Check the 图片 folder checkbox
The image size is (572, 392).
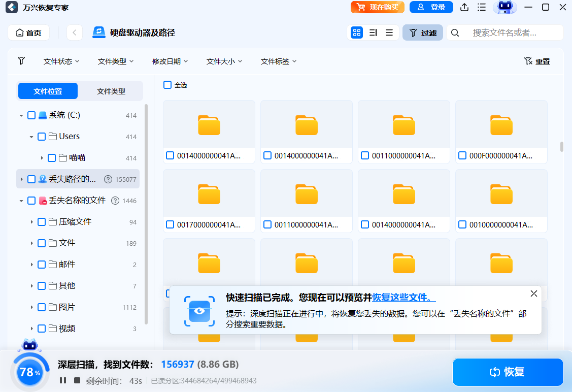tap(42, 307)
